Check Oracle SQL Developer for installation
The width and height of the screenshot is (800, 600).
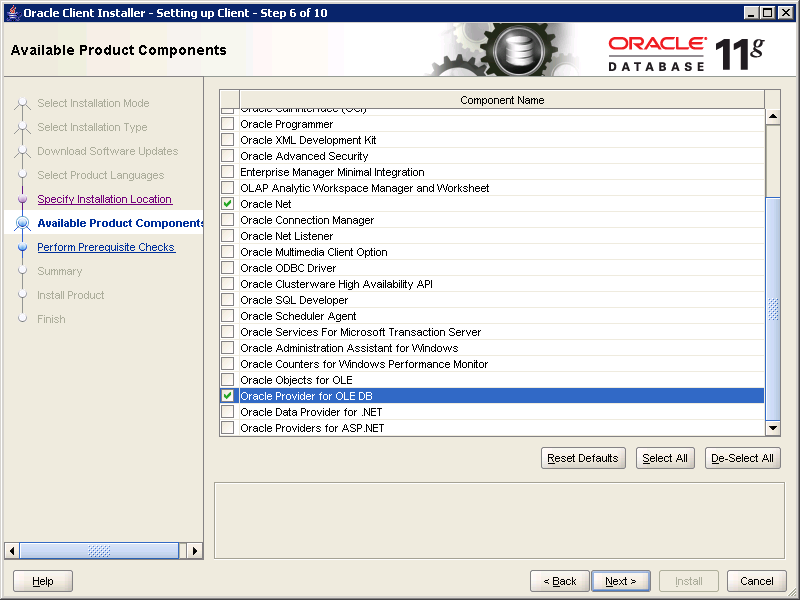point(227,300)
